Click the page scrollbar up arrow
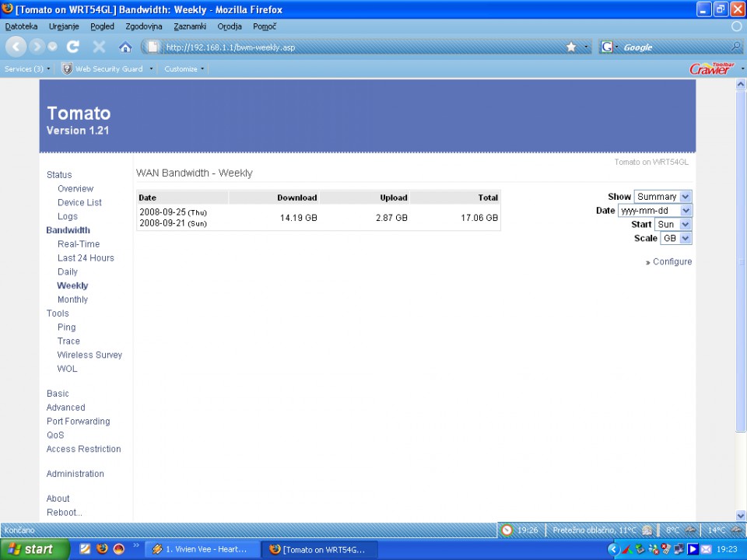The height and width of the screenshot is (560, 747). click(740, 84)
